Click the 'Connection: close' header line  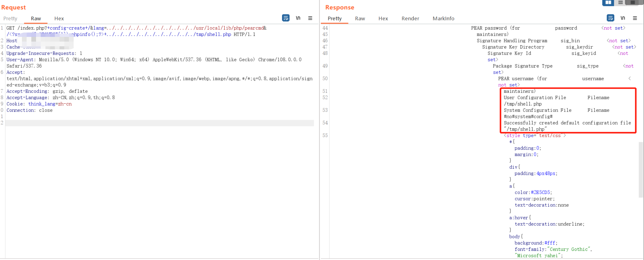30,110
